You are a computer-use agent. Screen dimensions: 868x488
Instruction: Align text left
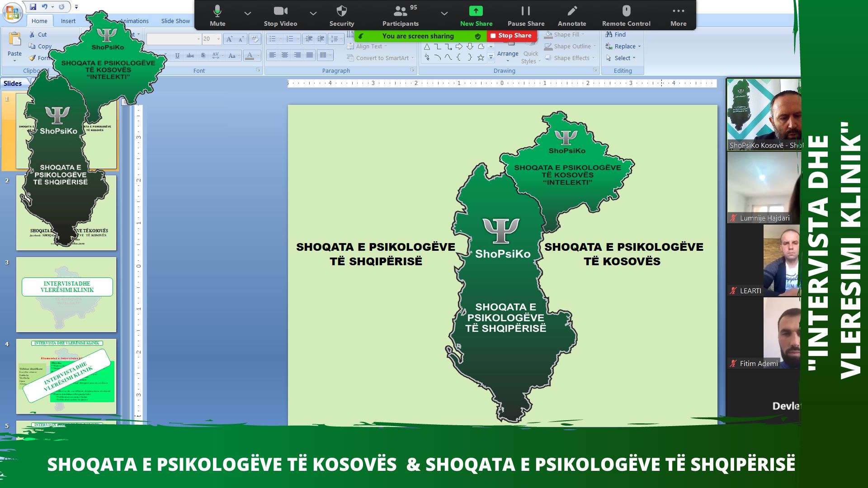[x=272, y=55]
